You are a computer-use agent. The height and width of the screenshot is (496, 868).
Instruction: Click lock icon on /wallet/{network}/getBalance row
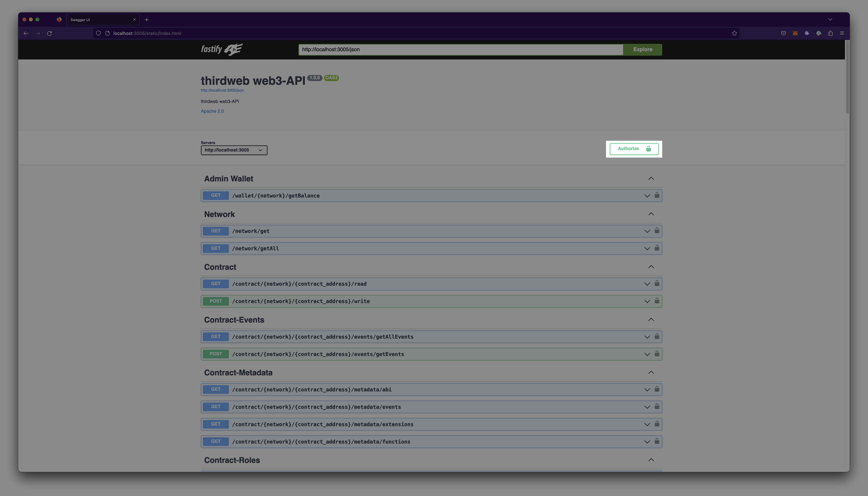click(657, 195)
